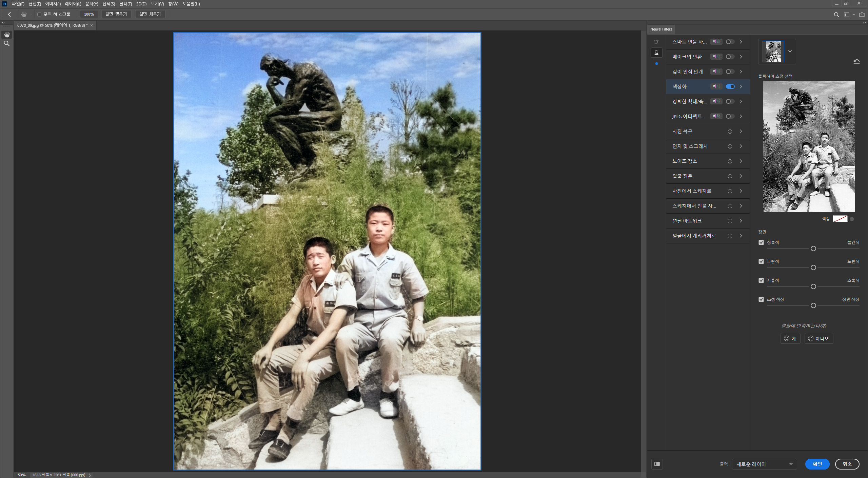Open the 필터(T) menu
868x478 pixels.
pyautogui.click(x=125, y=4)
